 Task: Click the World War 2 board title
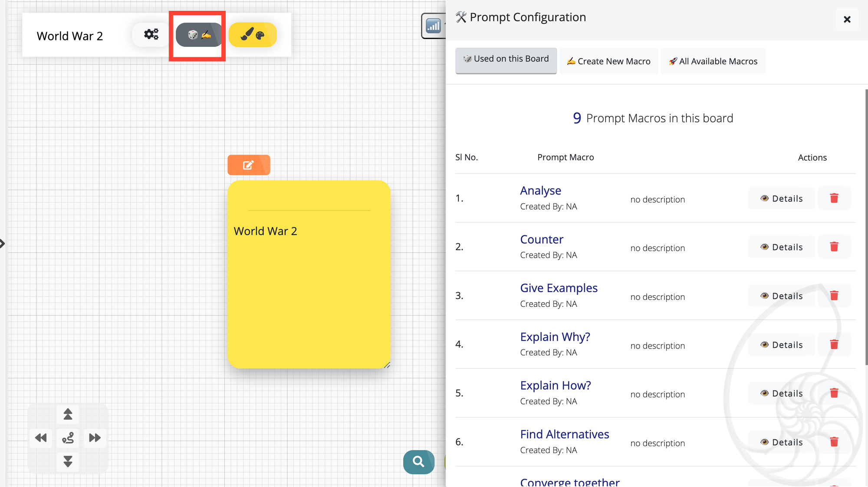click(x=70, y=36)
